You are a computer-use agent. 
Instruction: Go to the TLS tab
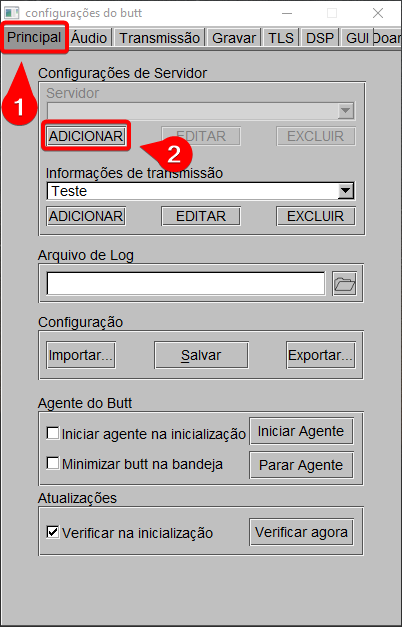pyautogui.click(x=281, y=38)
